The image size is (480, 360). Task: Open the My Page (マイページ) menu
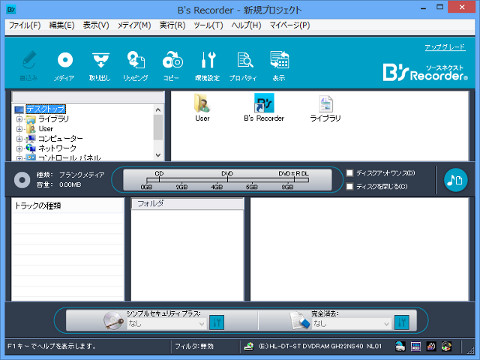pos(290,25)
